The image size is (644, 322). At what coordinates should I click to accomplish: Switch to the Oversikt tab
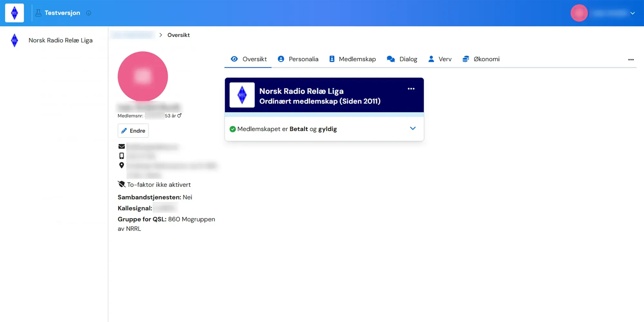click(248, 59)
